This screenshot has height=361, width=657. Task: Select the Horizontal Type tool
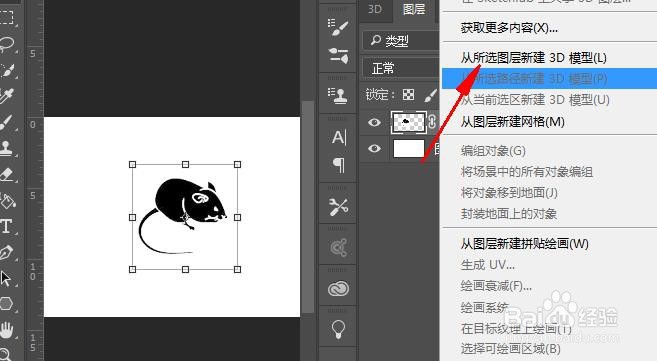click(6, 226)
